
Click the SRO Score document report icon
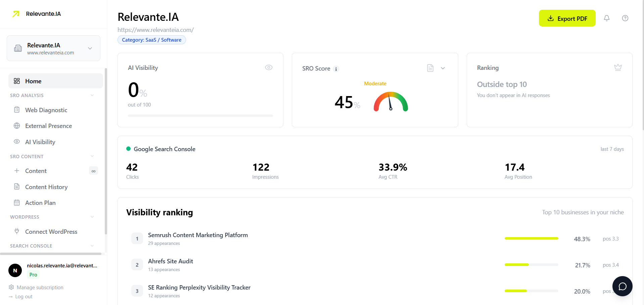[430, 68]
